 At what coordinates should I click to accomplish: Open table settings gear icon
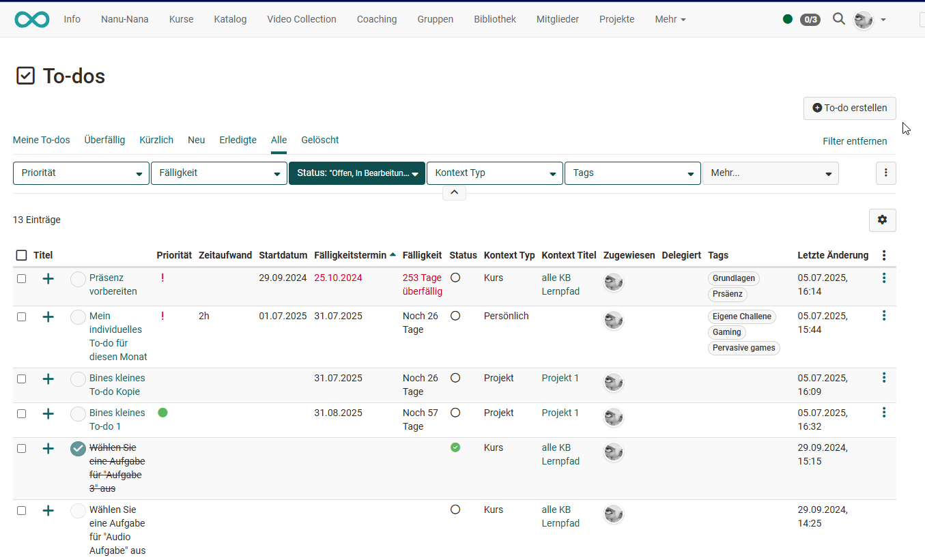pos(882,220)
